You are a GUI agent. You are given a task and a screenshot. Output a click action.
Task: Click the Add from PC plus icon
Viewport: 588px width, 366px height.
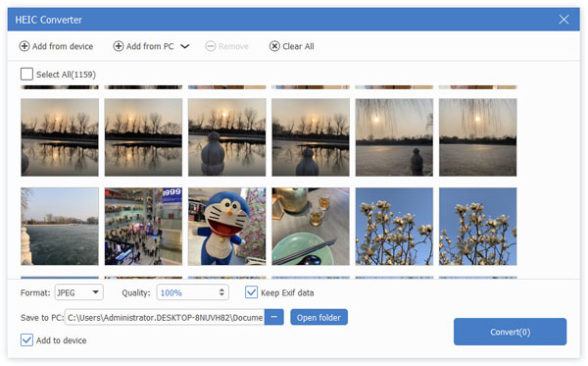[119, 46]
